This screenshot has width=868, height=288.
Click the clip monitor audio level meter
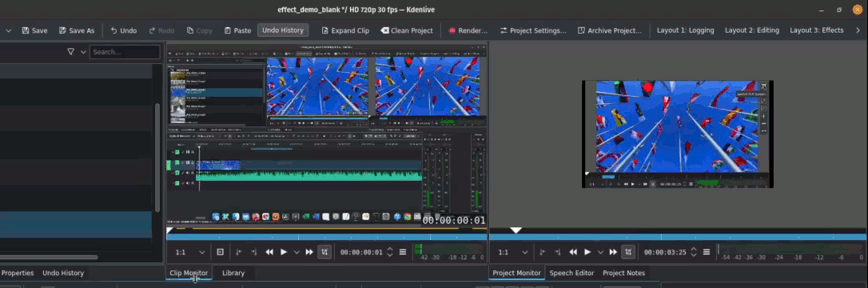point(449,252)
